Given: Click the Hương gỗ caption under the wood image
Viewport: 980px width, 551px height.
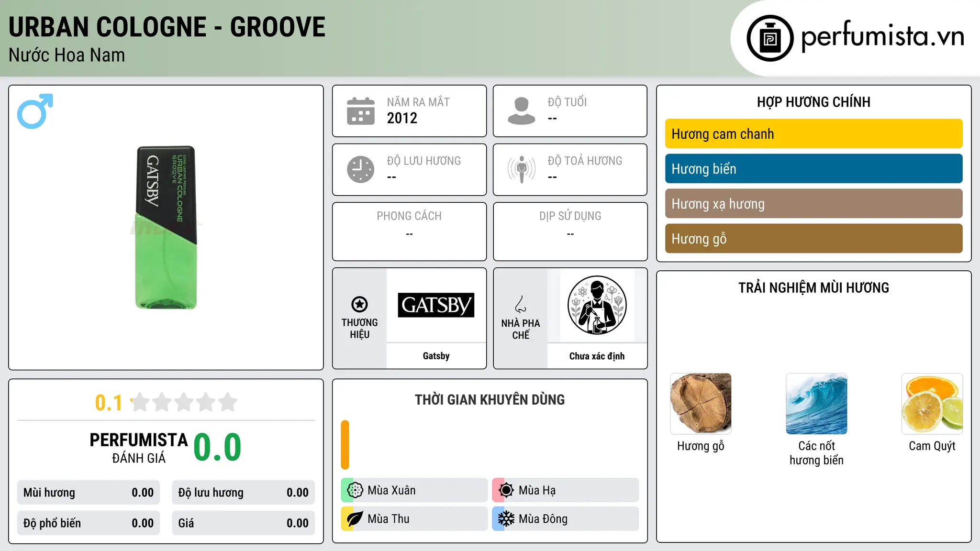Looking at the screenshot, I should tap(701, 446).
